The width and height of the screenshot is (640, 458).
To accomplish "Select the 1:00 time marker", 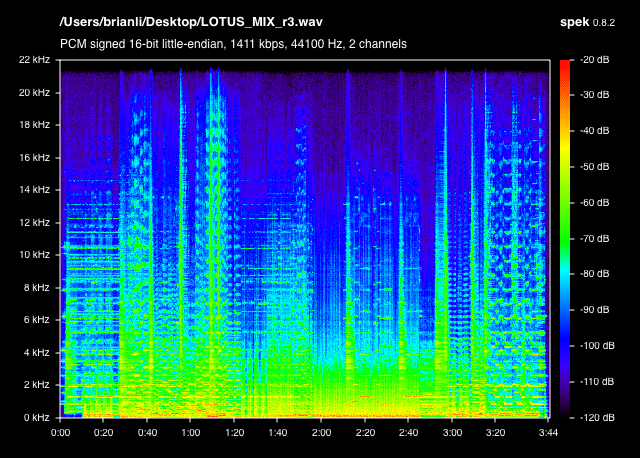I will click(191, 433).
